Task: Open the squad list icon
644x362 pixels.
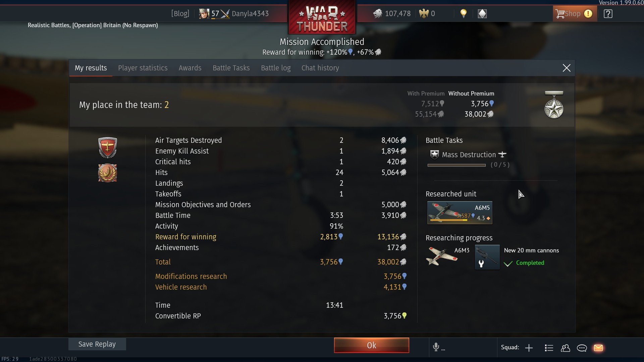Action: point(549,348)
